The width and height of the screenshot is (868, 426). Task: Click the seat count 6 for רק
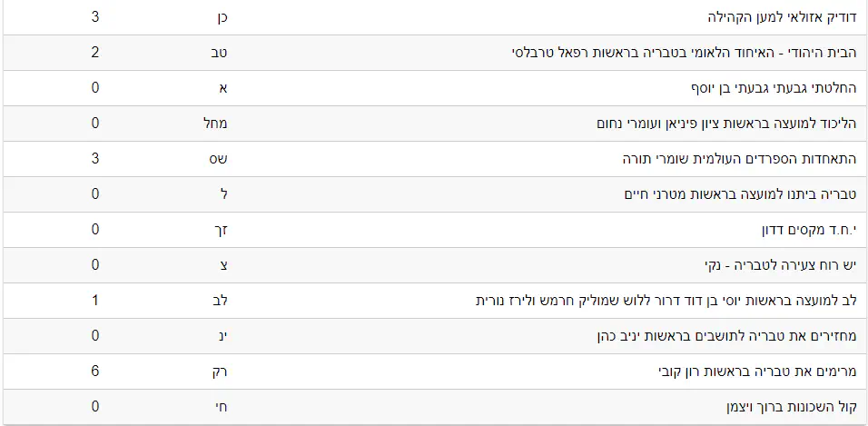(95, 372)
